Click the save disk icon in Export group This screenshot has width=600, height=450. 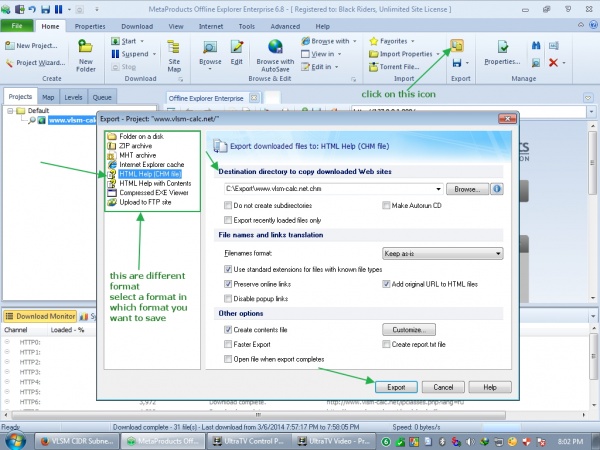click(457, 63)
